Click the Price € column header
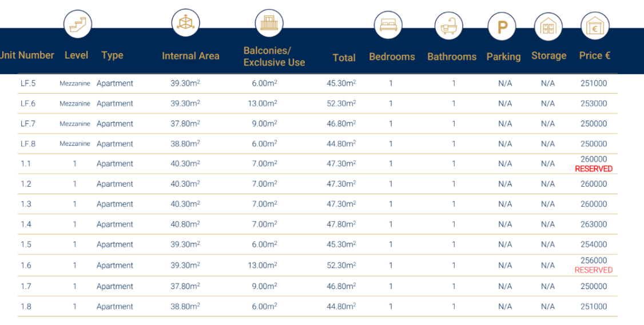Viewport: 644px width, 325px height. (x=594, y=56)
